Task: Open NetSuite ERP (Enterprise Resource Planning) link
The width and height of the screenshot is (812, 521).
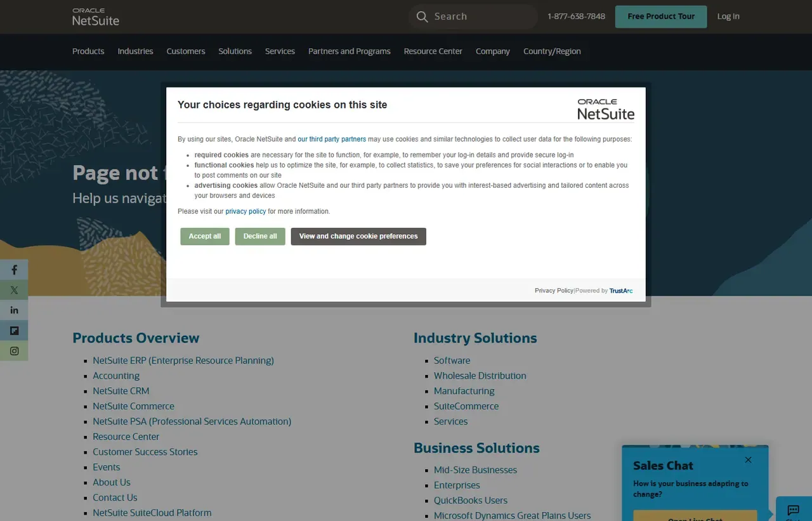Action: coord(183,360)
